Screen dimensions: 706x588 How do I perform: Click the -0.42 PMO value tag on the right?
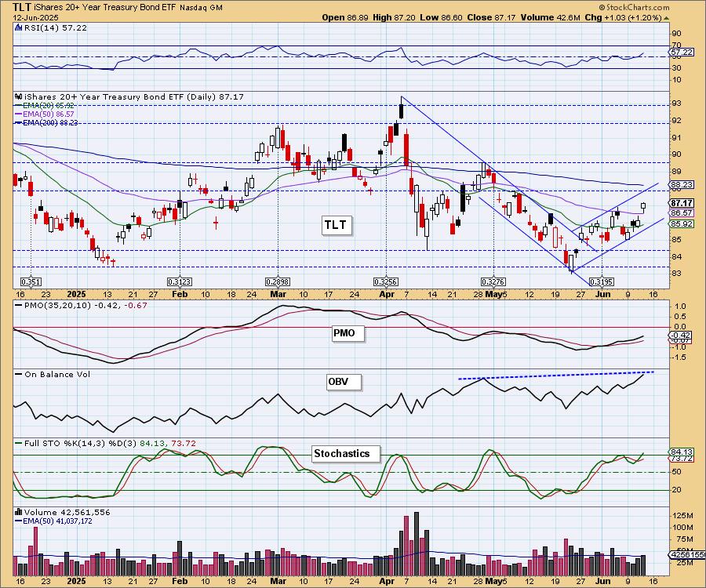[x=680, y=336]
